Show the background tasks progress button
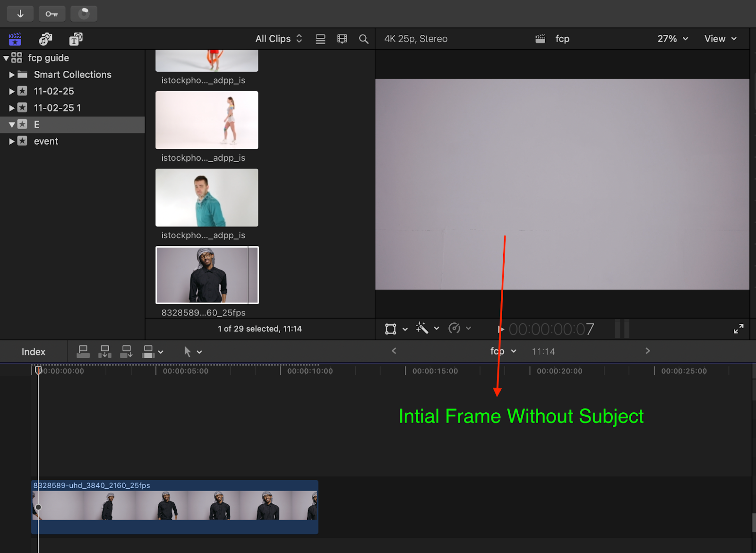756x553 pixels. tap(84, 14)
